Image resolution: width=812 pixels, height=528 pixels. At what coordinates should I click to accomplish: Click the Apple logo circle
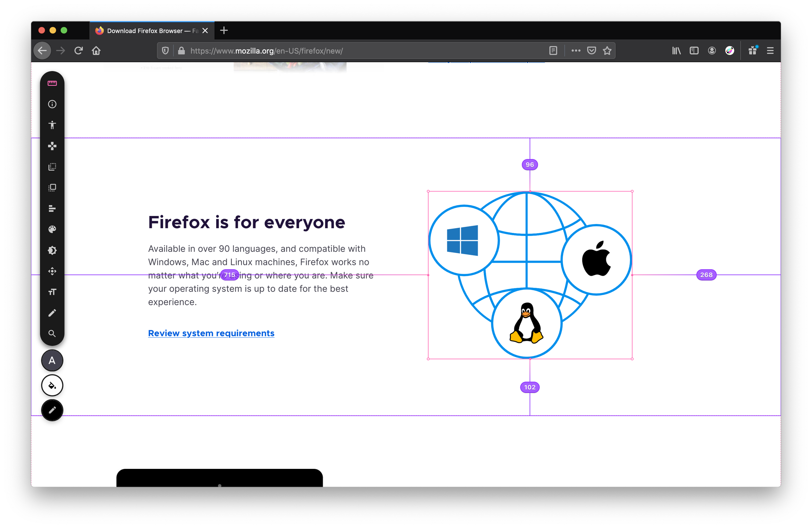596,259
